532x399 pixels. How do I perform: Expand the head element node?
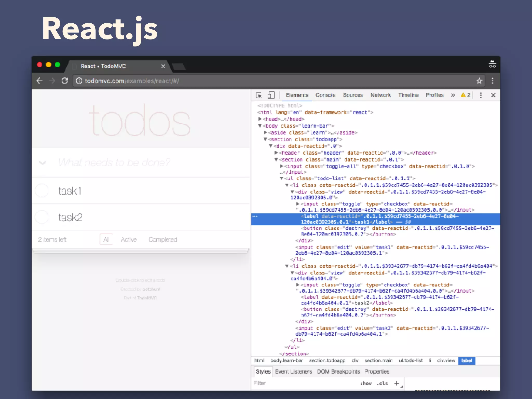point(260,119)
